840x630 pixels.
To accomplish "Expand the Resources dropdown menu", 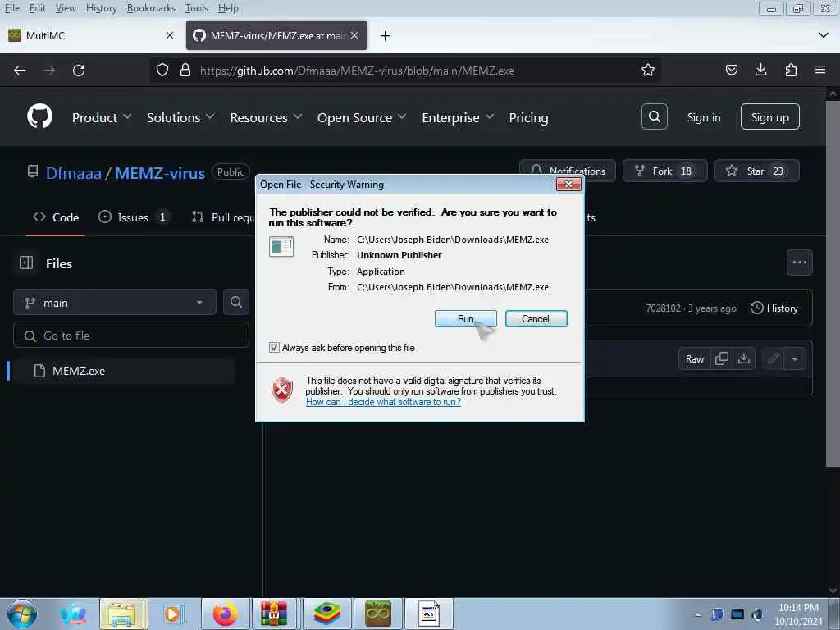I will [x=266, y=117].
